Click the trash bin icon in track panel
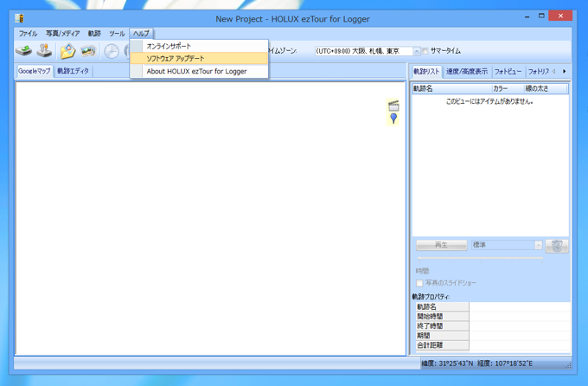This screenshot has height=386, width=588. (x=557, y=246)
